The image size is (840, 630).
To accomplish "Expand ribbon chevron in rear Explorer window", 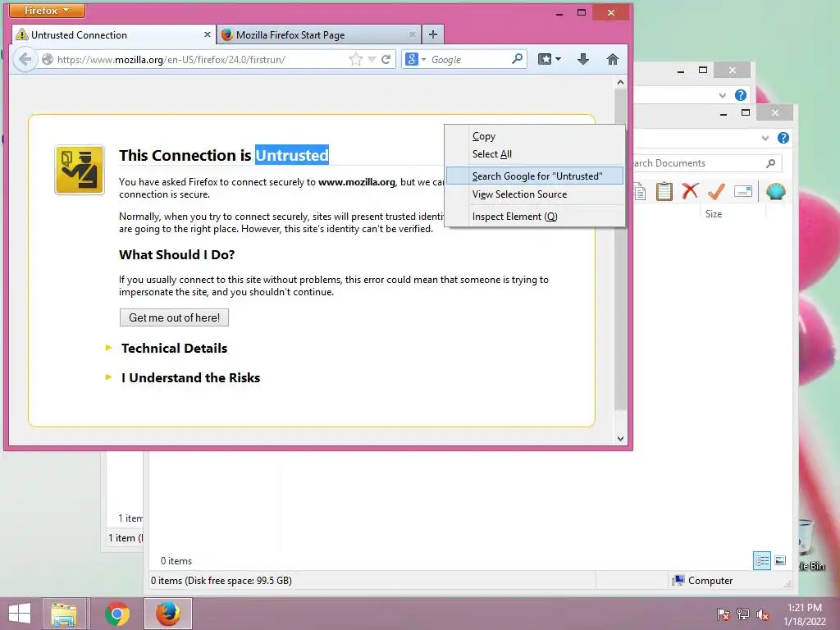I will 722,95.
